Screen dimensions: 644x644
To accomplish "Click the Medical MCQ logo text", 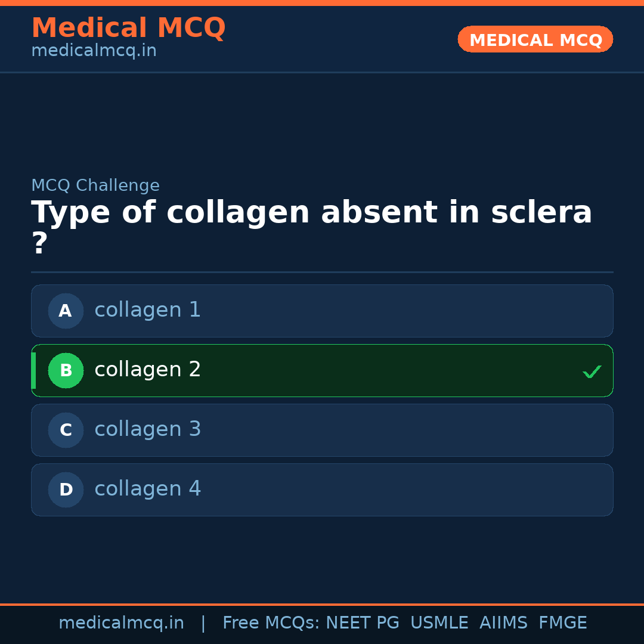I will (128, 27).
